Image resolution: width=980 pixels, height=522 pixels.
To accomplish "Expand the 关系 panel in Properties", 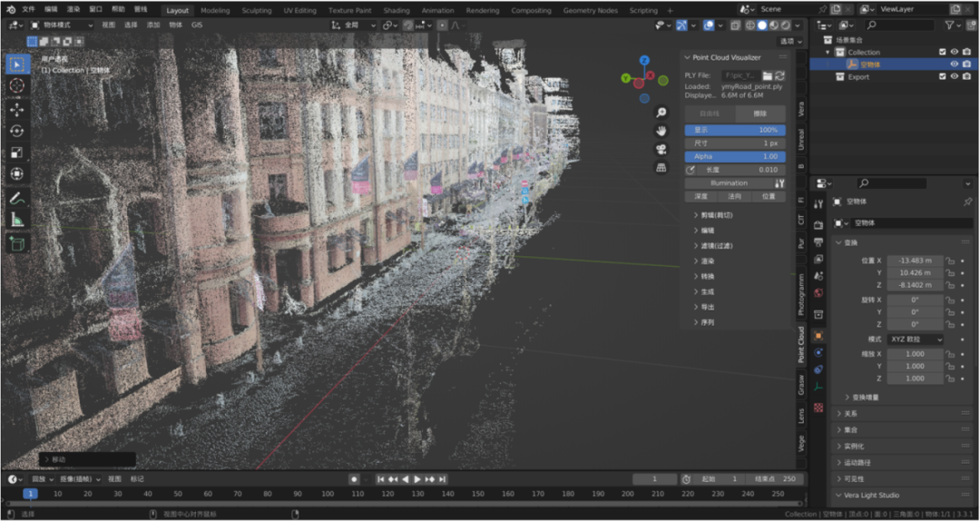I will point(903,414).
